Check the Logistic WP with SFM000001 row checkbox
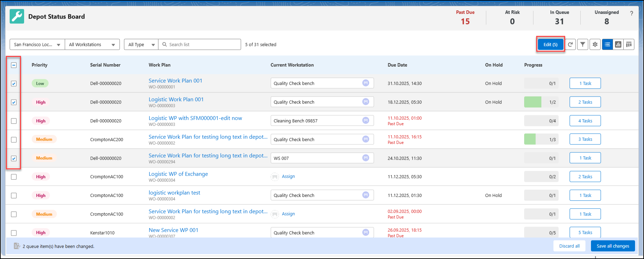 14,121
